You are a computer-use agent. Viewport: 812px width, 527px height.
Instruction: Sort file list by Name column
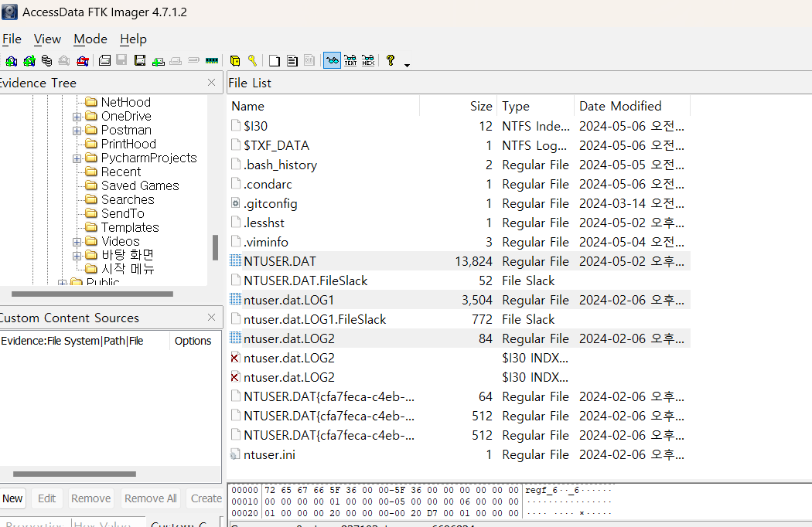tap(324, 106)
